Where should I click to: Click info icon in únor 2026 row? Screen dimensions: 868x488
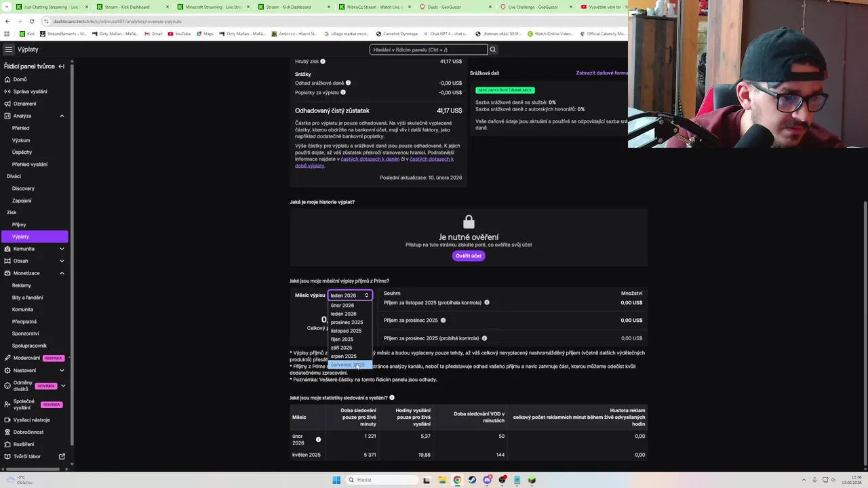point(318,440)
